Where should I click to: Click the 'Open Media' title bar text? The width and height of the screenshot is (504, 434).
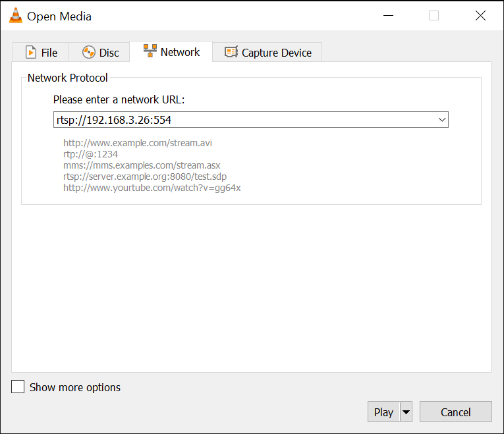pos(59,16)
